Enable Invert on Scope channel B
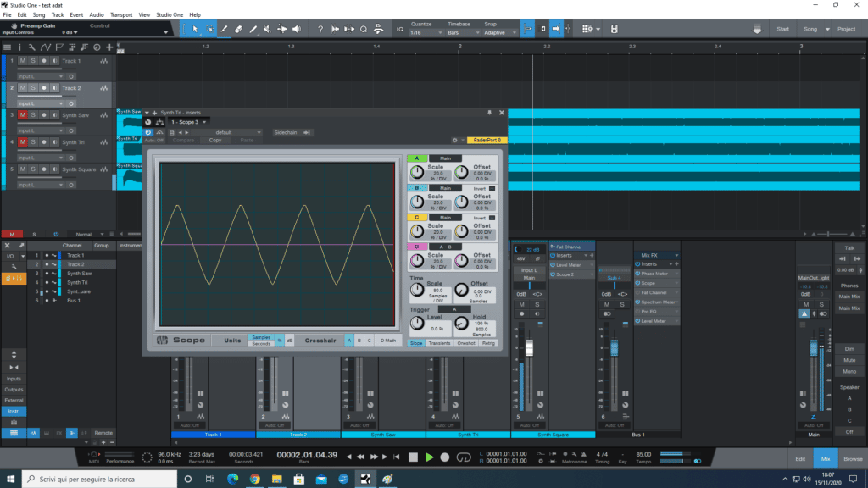The height and width of the screenshot is (488, 868). 492,189
